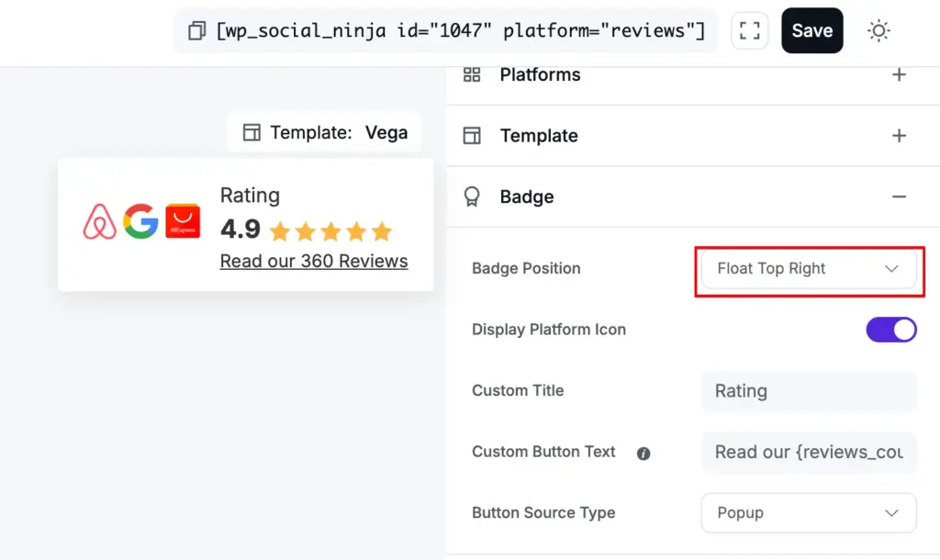Expand the Platforms section
Viewport: 940px width, 560px height.
pos(899,74)
